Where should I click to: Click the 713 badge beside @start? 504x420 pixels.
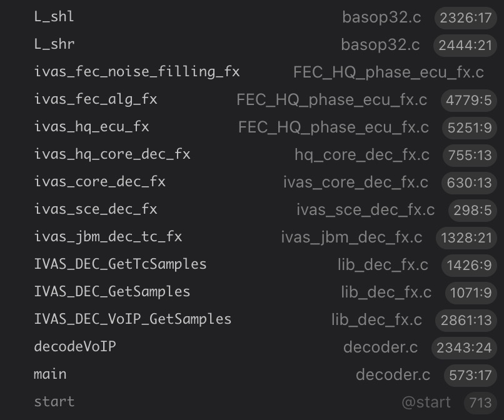click(480, 402)
